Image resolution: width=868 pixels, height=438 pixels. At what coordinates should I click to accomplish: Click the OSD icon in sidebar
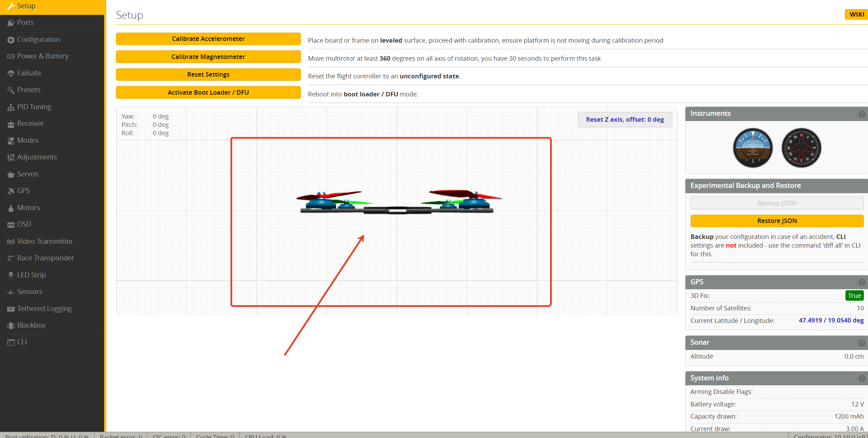(x=11, y=225)
